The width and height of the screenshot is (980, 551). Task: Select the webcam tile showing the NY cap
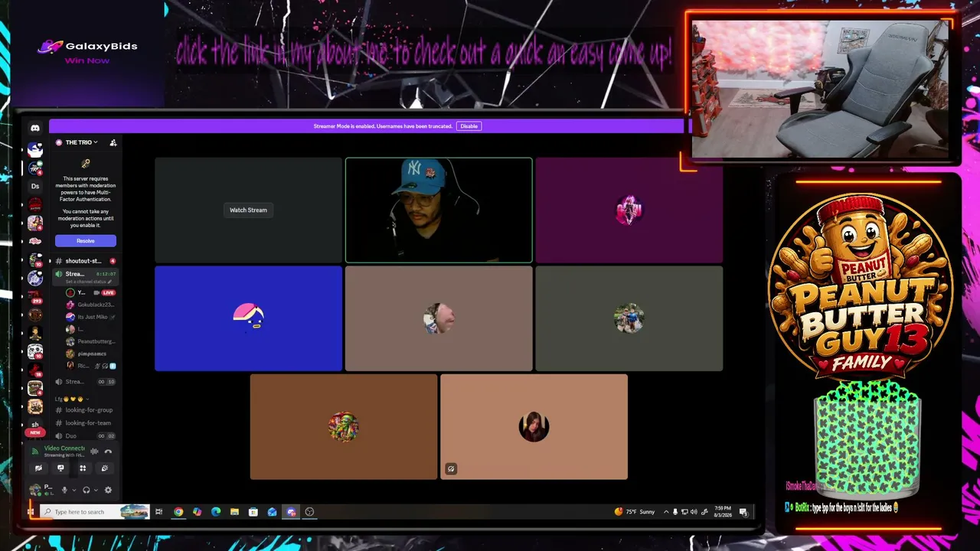click(439, 210)
